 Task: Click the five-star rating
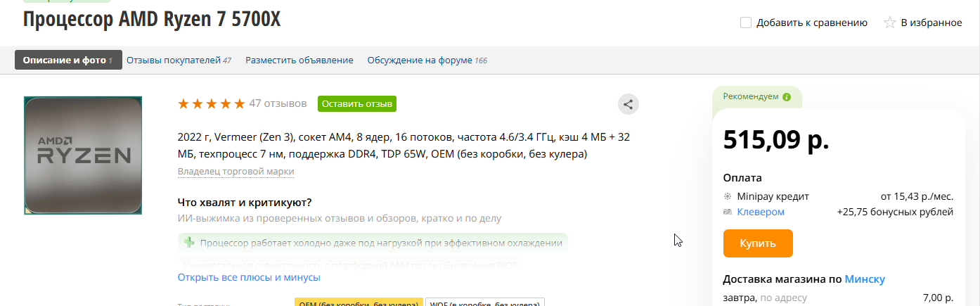(212, 103)
